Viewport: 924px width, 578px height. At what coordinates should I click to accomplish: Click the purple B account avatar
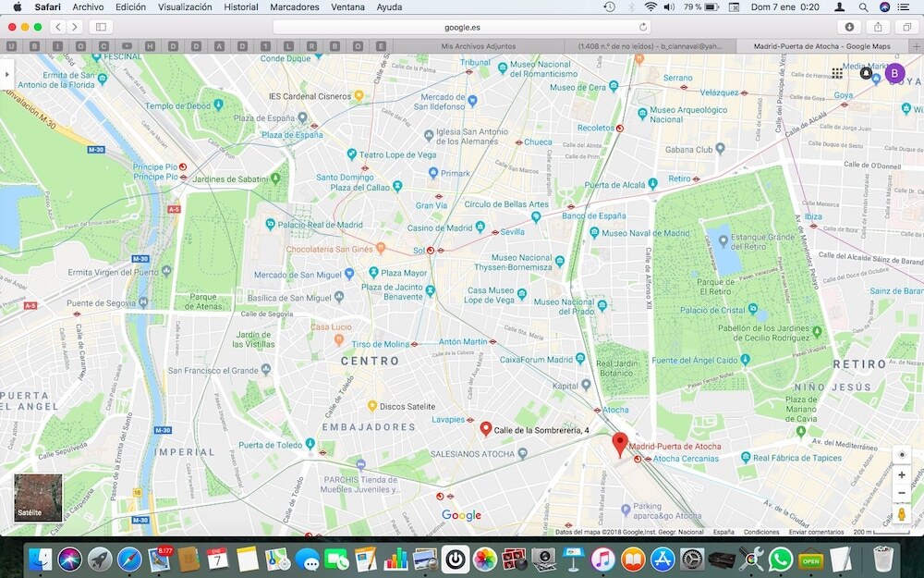point(894,73)
